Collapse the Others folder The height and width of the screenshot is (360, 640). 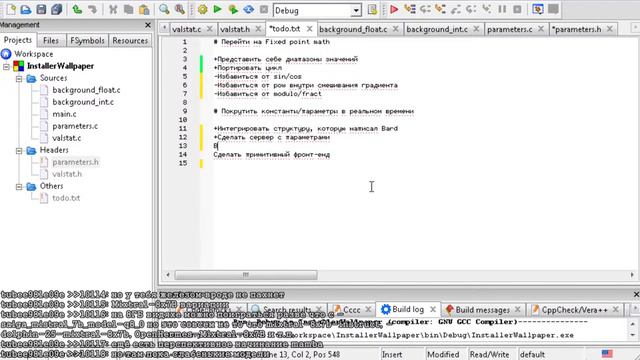point(19,187)
